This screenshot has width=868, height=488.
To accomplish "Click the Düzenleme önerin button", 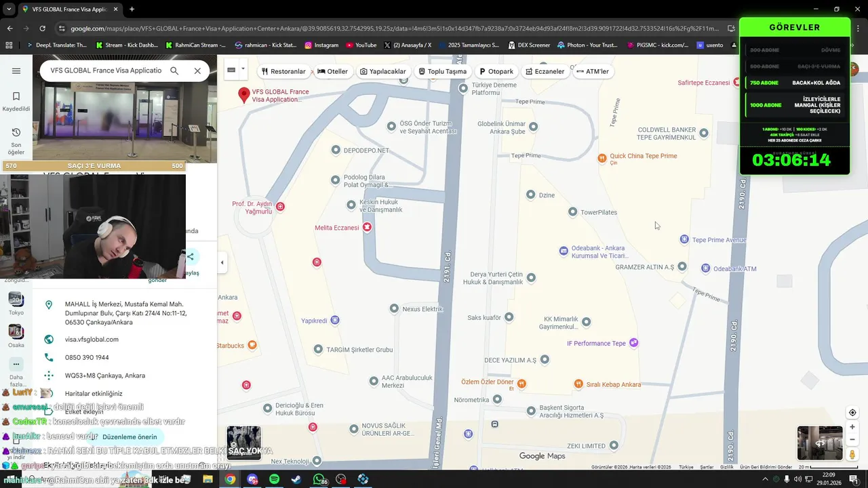I will click(130, 437).
